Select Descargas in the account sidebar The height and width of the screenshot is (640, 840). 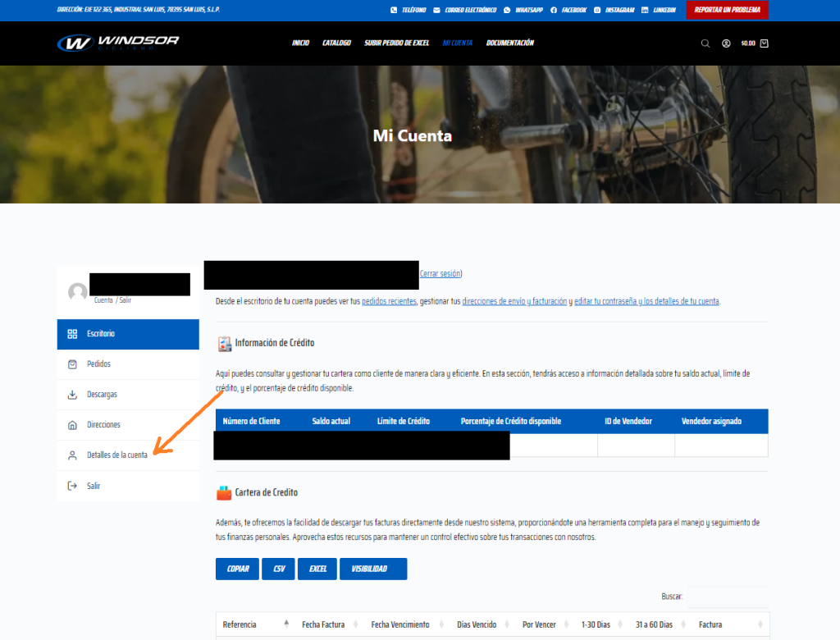pos(102,395)
